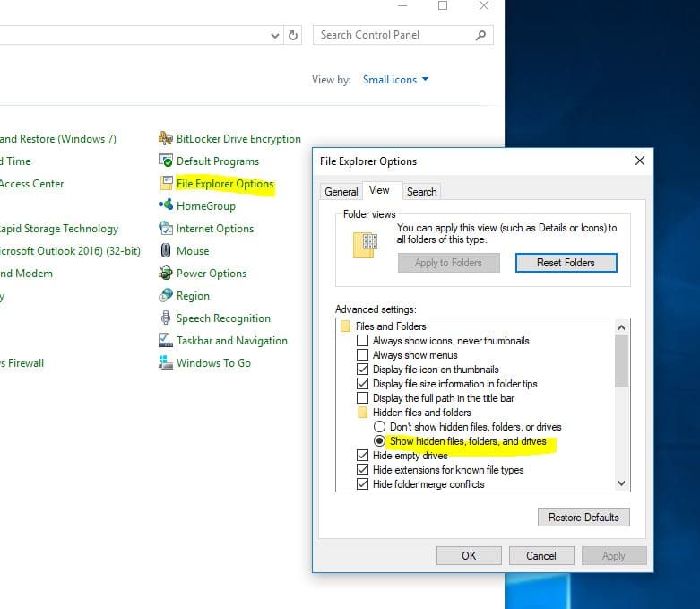Open the Speech Recognition microphone icon

(x=165, y=318)
